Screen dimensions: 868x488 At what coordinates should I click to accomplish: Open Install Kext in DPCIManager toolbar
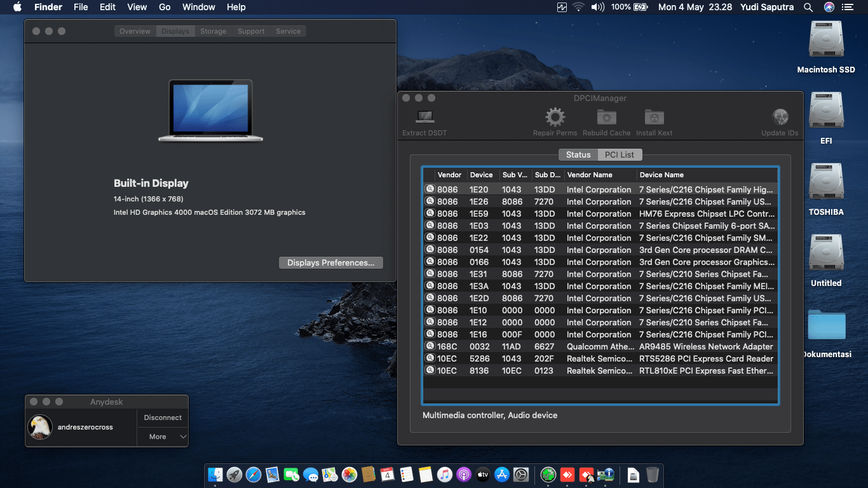tap(654, 118)
